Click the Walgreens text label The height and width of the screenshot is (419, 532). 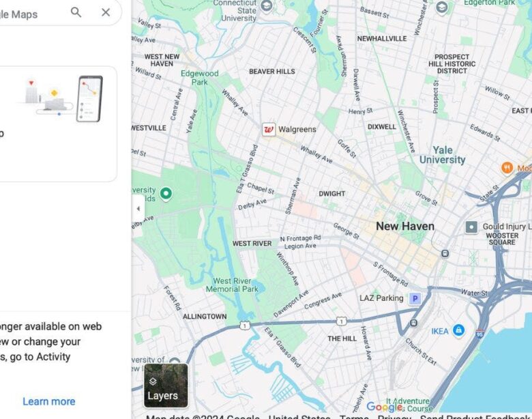(297, 130)
